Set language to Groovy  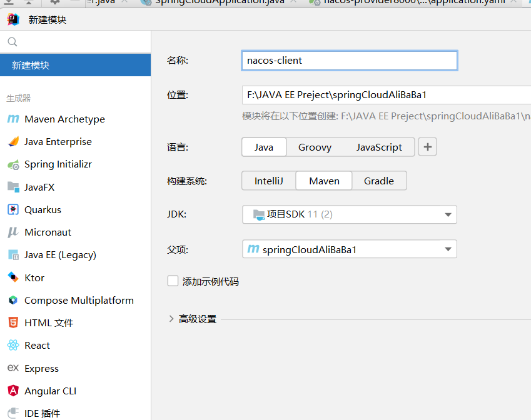click(315, 147)
